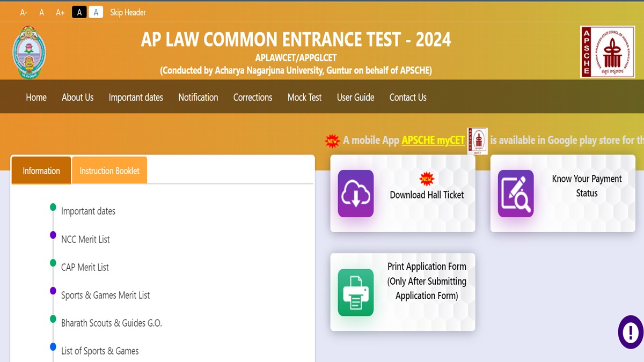The image size is (644, 362).
Task: Open Important dates in information list
Action: click(x=88, y=211)
